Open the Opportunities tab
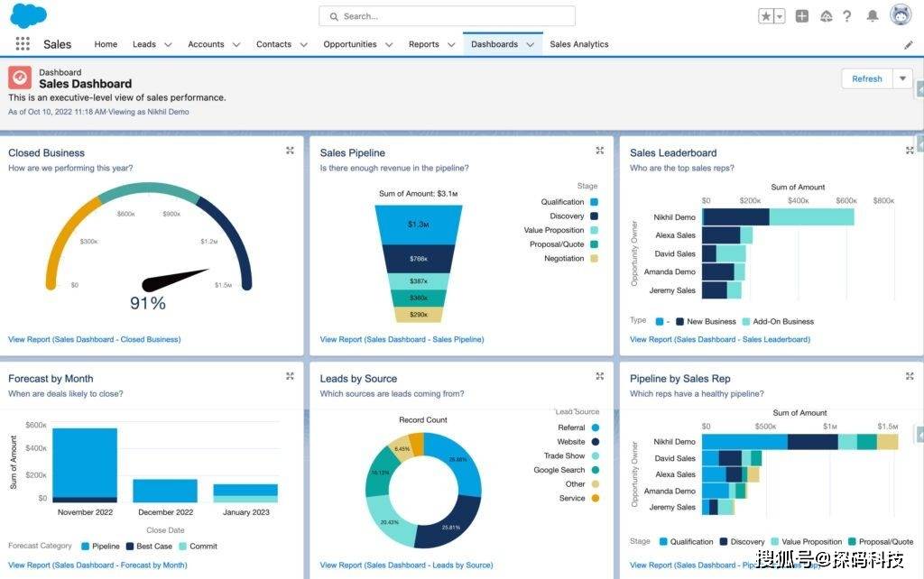The image size is (924, 579). pyautogui.click(x=350, y=44)
